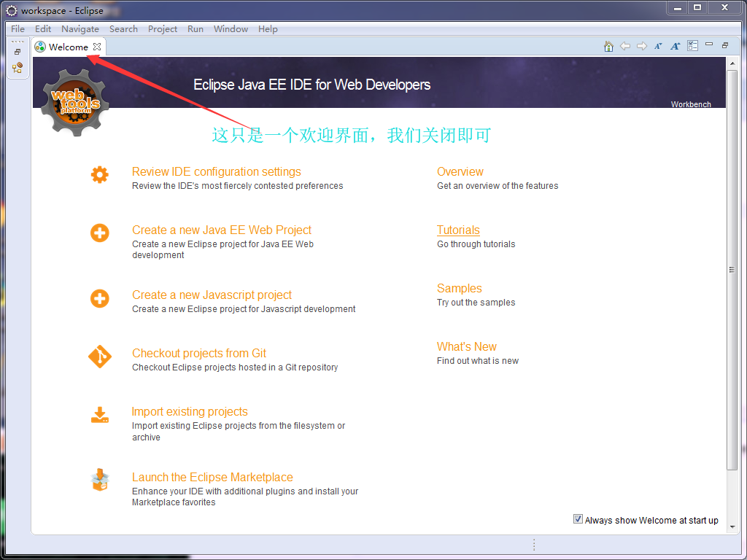Open the File menu
Screen dimensions: 747x560
[18, 29]
